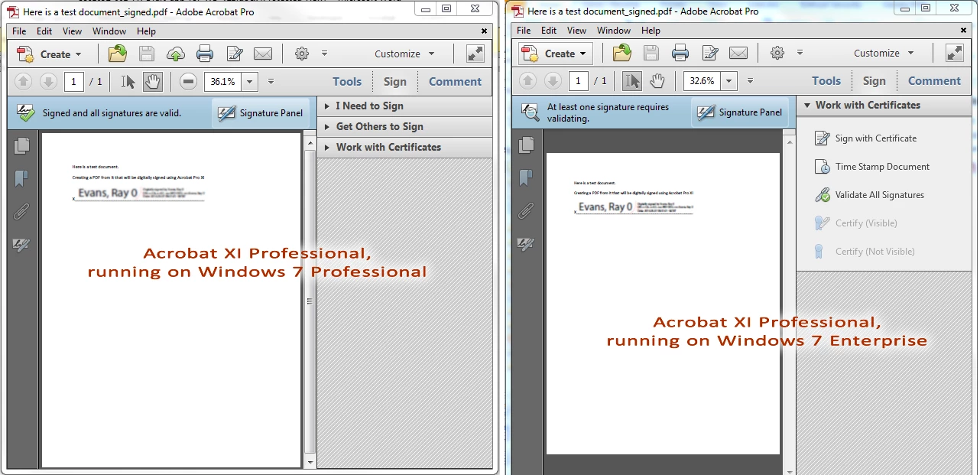Viewport: 980px width, 475px height.
Task: Click gear settings icon in right window
Action: (777, 53)
